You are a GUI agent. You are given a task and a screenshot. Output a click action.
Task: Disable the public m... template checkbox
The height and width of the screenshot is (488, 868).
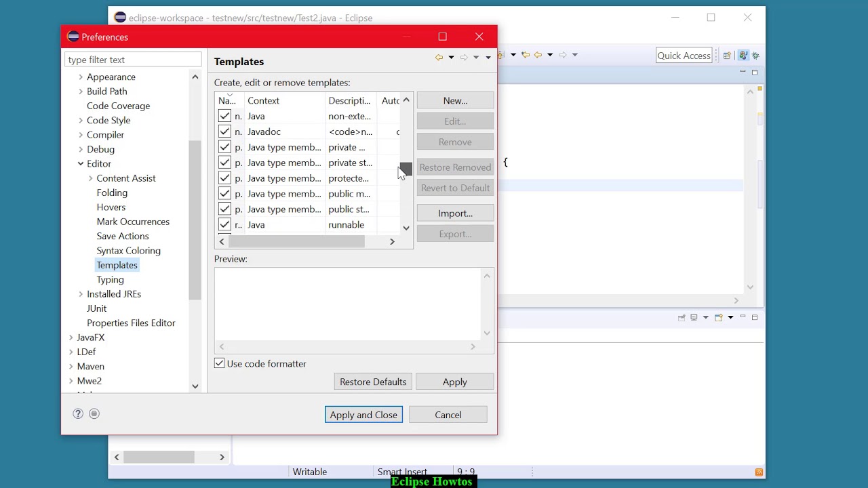click(224, 194)
